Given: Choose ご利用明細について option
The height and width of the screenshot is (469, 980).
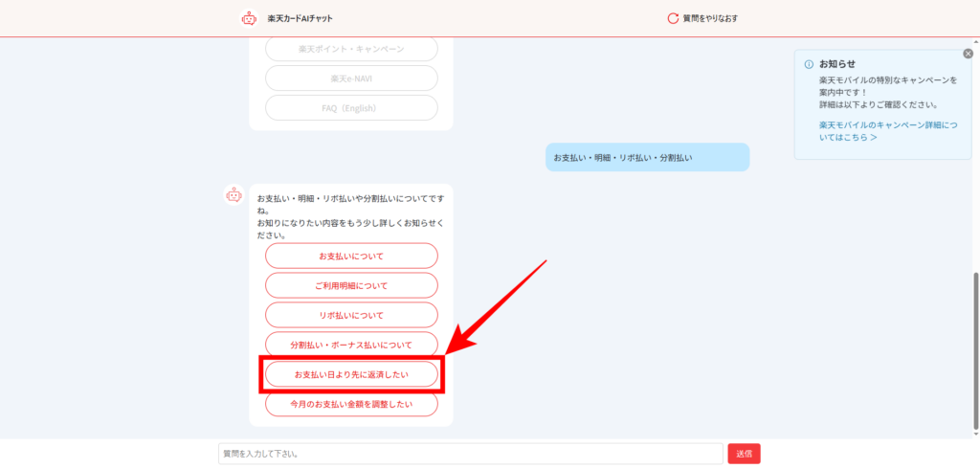Looking at the screenshot, I should click(x=351, y=285).
